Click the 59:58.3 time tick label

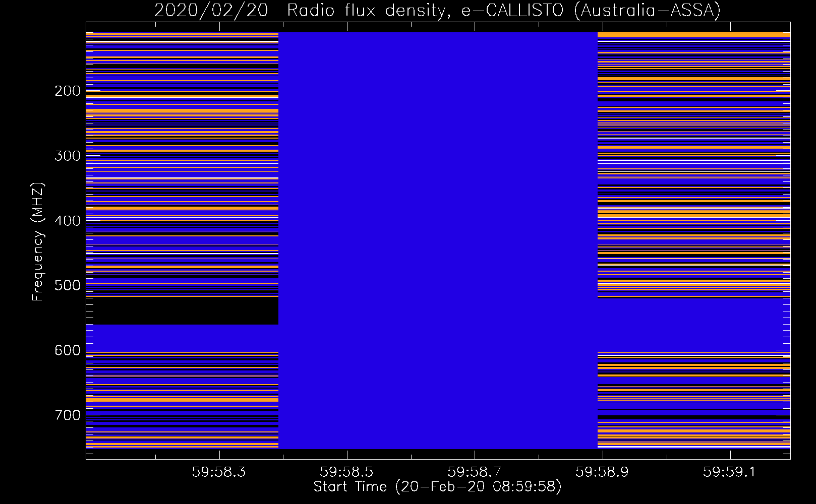(219, 472)
